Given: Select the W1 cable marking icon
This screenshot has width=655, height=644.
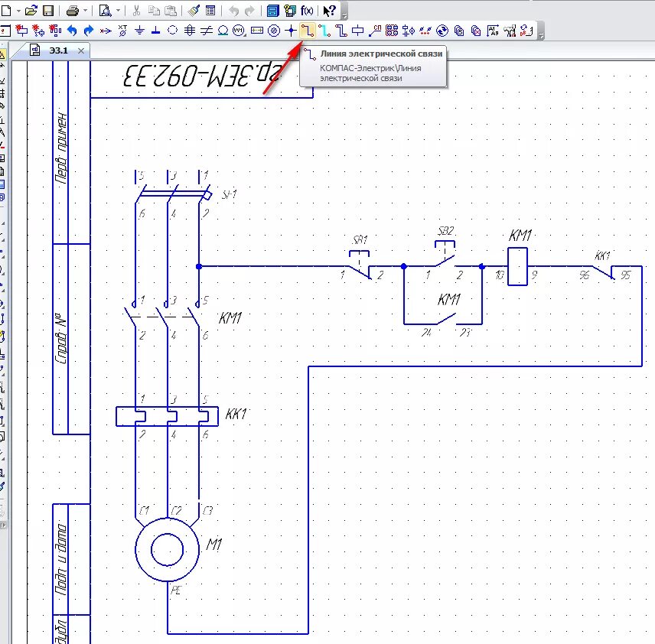Looking at the screenshot, I should tap(239, 31).
